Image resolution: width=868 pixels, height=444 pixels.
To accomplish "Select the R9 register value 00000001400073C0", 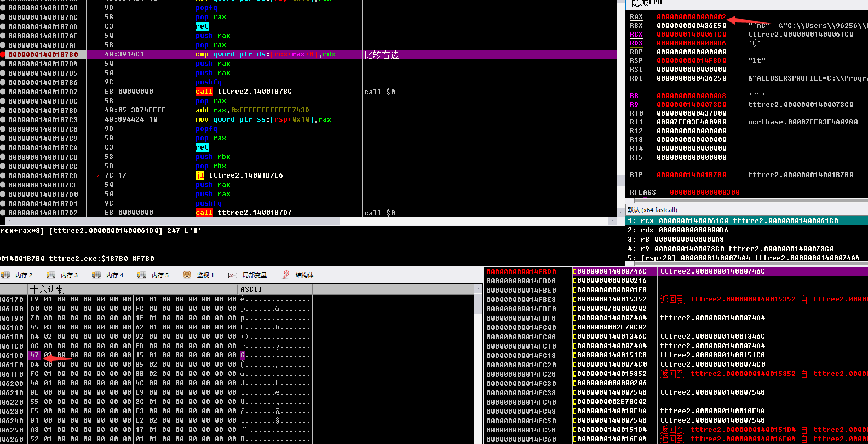I will (x=692, y=105).
